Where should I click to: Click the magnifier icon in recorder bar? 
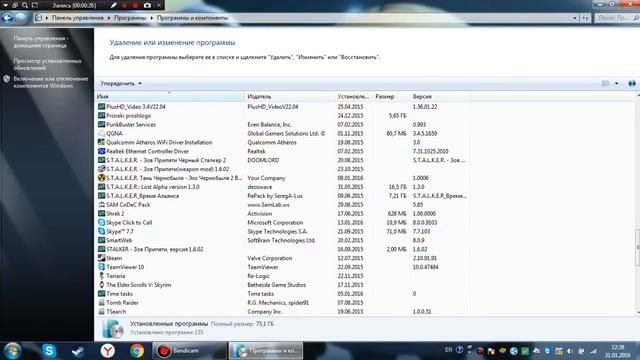[x=25, y=5]
